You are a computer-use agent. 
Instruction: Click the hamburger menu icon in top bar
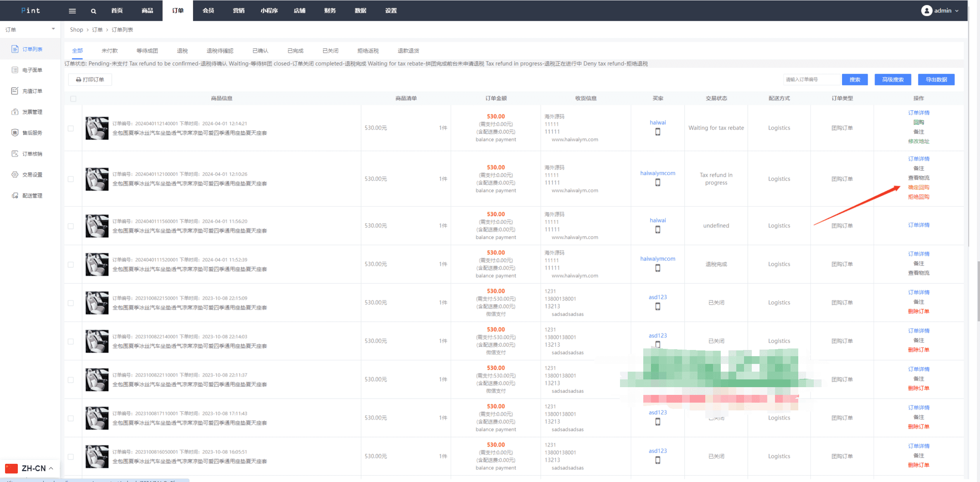tap(72, 11)
